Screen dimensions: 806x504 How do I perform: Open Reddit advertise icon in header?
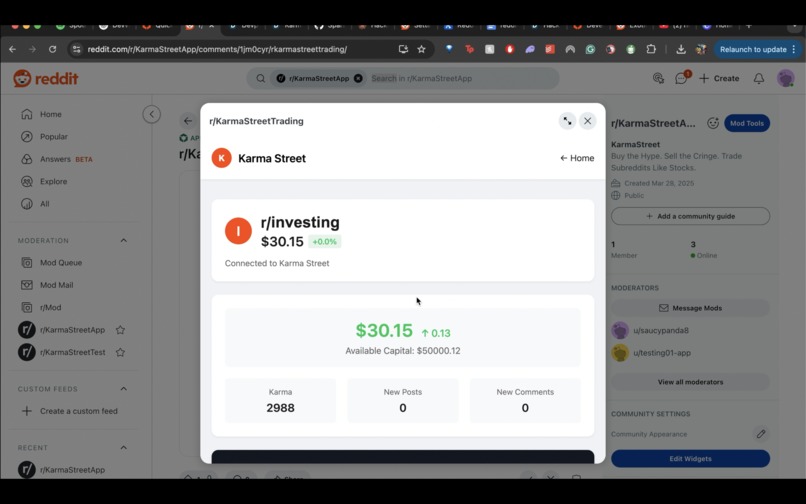click(x=658, y=78)
